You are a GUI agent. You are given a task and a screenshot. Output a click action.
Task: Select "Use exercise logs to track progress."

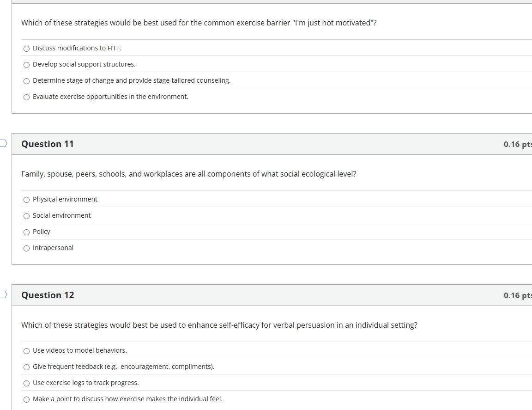(x=26, y=383)
